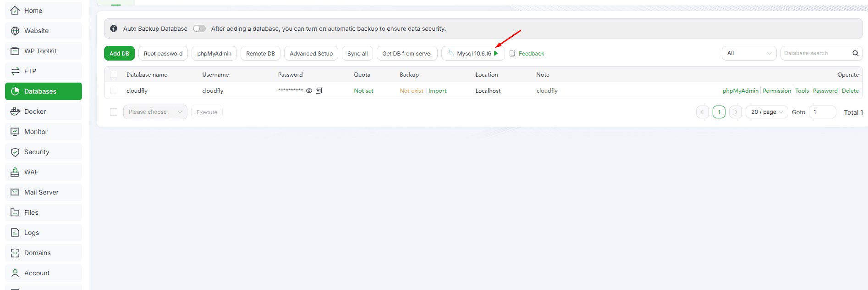Click the Add DB button
The width and height of the screenshot is (868, 290).
(119, 54)
